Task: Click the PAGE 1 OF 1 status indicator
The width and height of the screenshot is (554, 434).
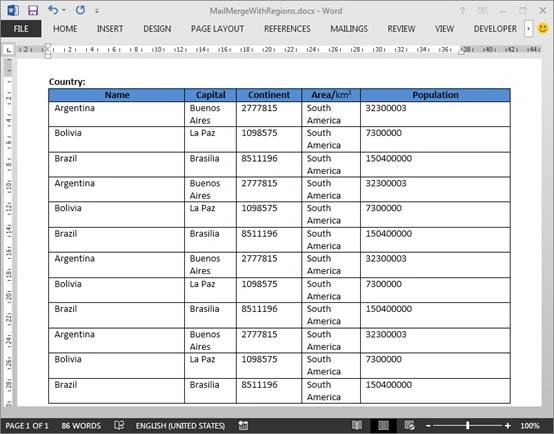Action: (27, 426)
